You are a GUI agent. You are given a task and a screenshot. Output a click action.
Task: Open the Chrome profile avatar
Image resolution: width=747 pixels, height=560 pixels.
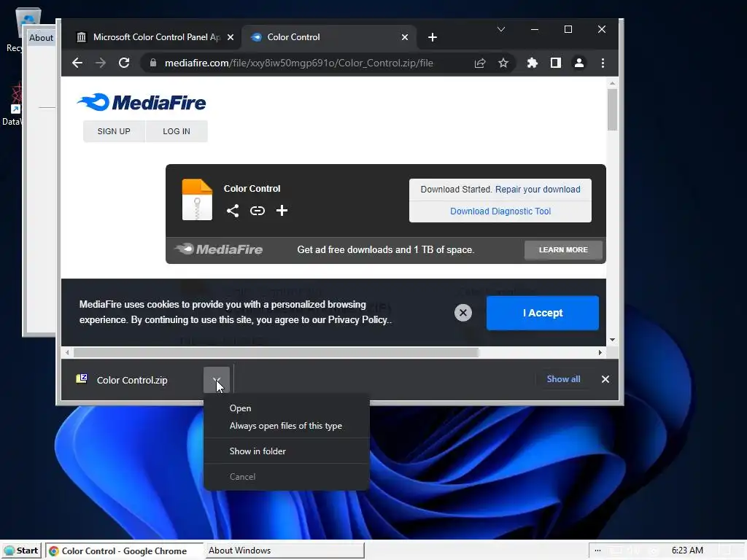578,63
